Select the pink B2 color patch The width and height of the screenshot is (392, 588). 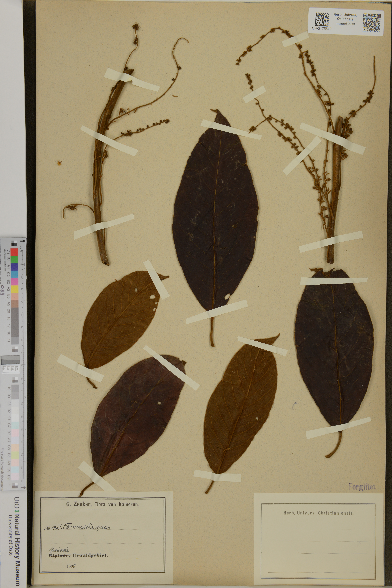15,282
